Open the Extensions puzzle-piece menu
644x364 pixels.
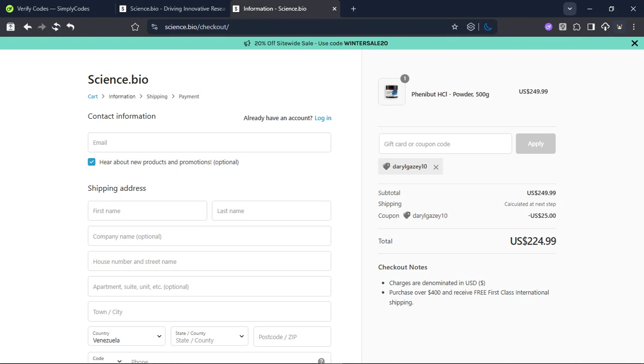click(x=577, y=27)
